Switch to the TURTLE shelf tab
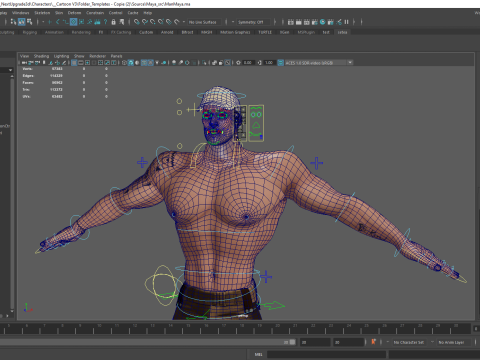Viewport: 480px width, 360px height. tap(265, 32)
